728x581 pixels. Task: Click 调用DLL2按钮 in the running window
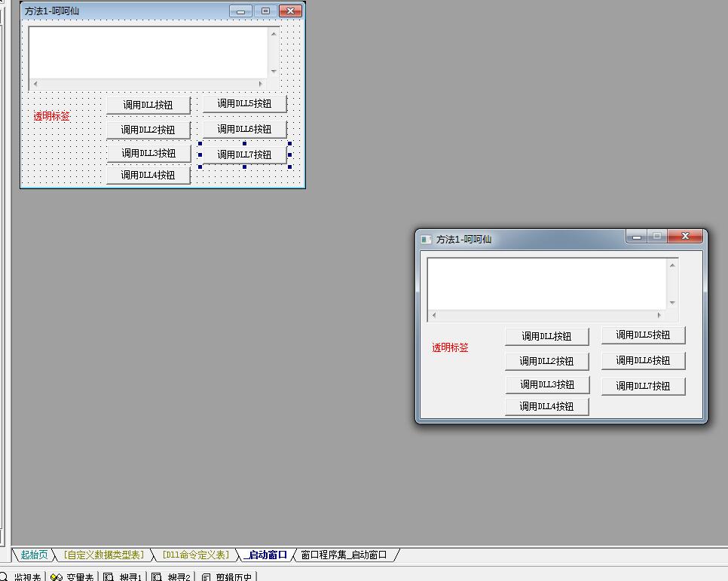pos(547,361)
